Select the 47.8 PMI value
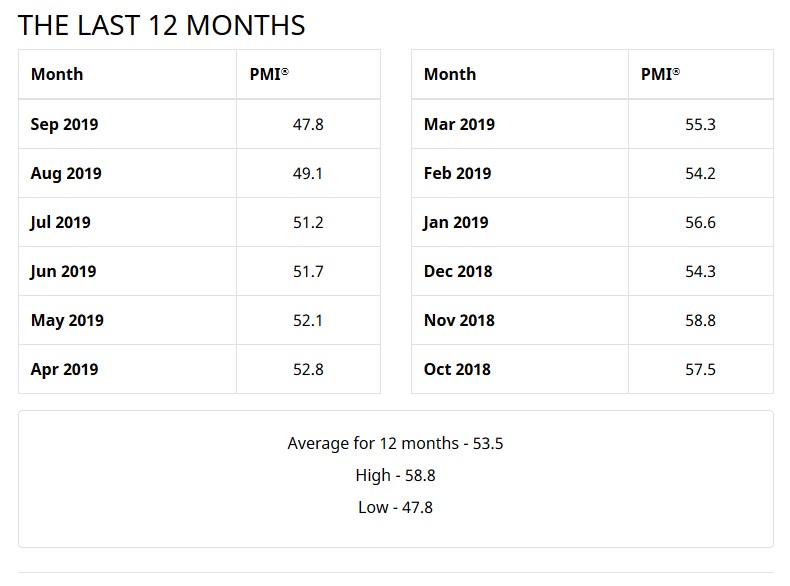Screen dimensions: 790x586 pos(308,124)
